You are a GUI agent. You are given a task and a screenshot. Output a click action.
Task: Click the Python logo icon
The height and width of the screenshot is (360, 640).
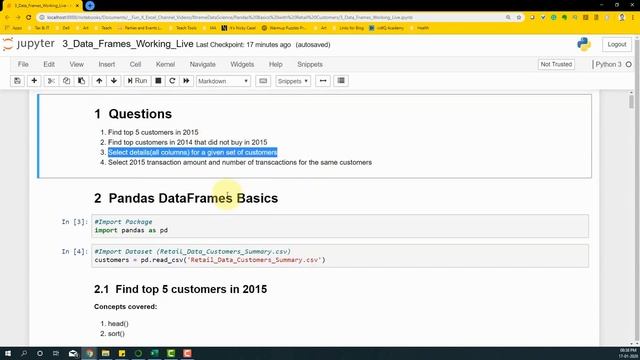point(584,44)
